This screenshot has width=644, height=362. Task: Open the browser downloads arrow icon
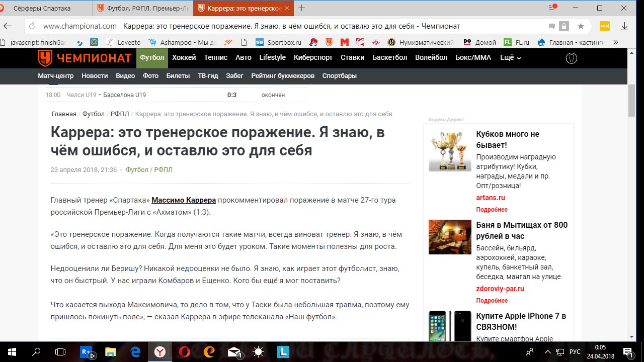tap(624, 26)
